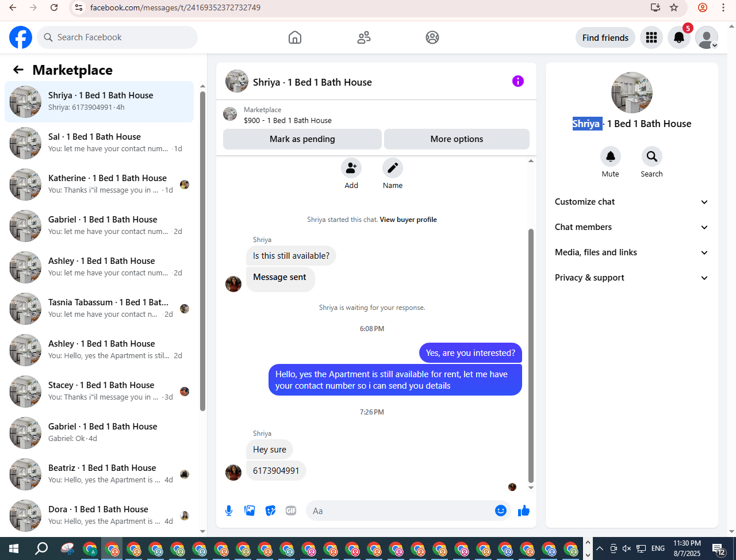Click the Facebook logo

pos(21,37)
